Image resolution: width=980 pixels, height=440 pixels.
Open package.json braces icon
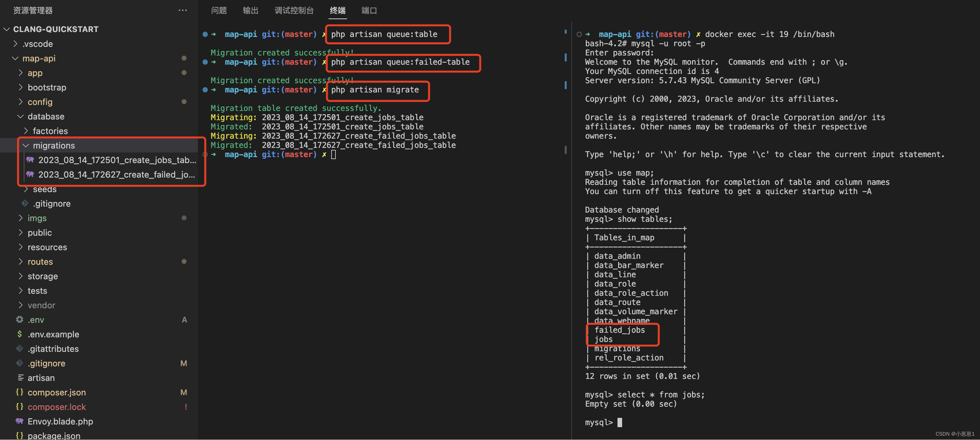(x=20, y=435)
